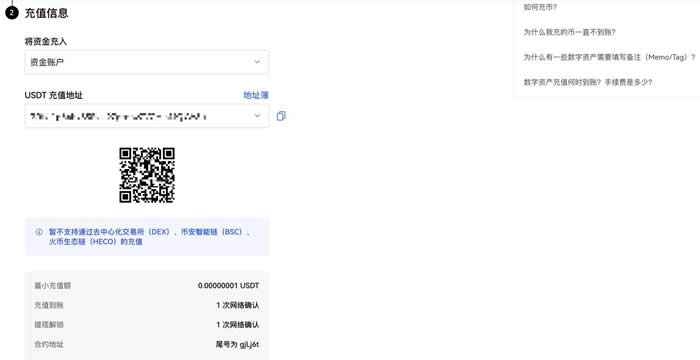Viewport: 700px width, 360px height.
Task: Copy the USDT deposit address
Action: (x=281, y=116)
